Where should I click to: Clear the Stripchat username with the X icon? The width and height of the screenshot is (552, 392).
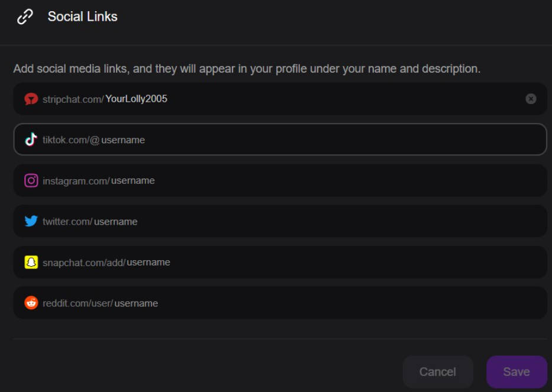(531, 99)
